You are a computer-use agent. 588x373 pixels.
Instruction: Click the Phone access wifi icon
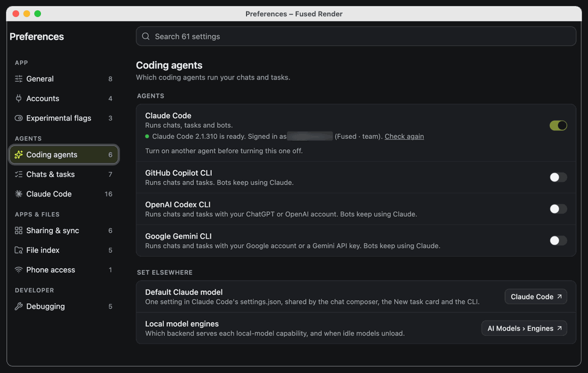19,270
